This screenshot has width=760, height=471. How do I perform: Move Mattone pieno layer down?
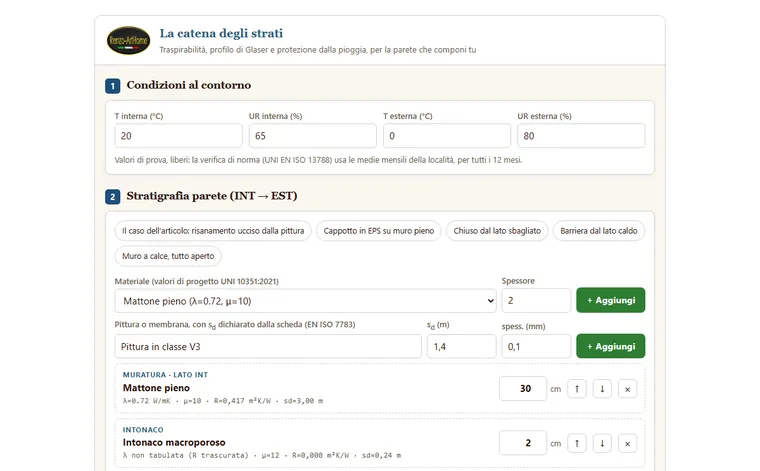pos(602,389)
